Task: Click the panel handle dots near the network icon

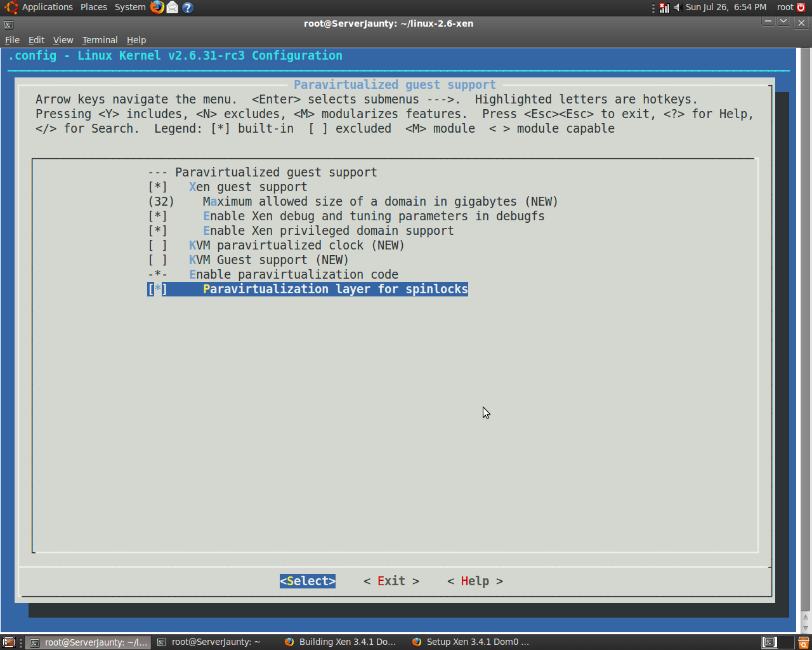Action: click(653, 8)
